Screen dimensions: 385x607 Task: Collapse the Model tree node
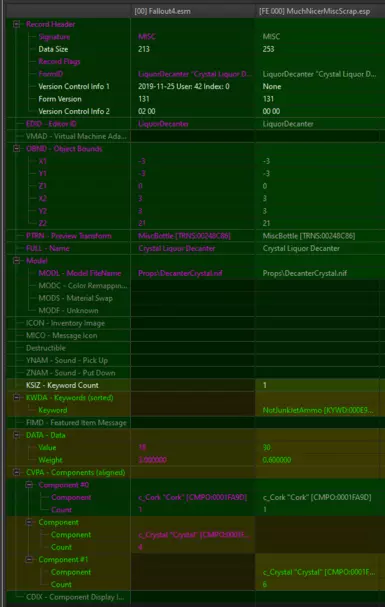(17, 261)
